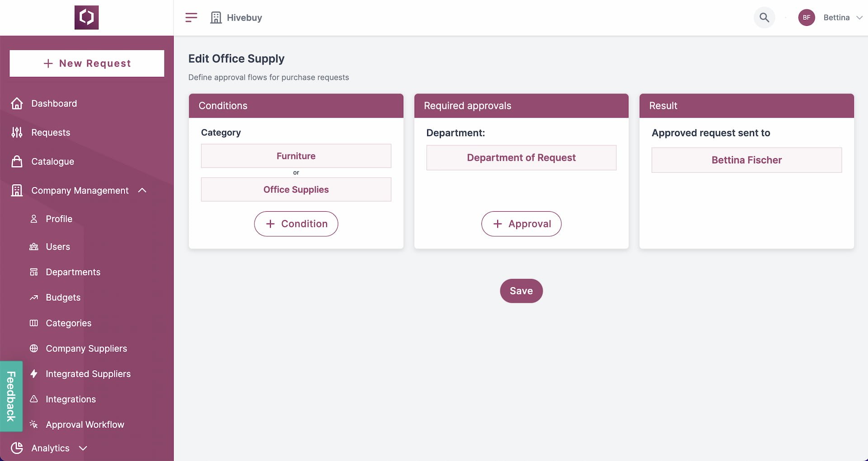Viewport: 868px width, 461px height.
Task: Click the Analytics pie chart icon
Action: (x=17, y=448)
